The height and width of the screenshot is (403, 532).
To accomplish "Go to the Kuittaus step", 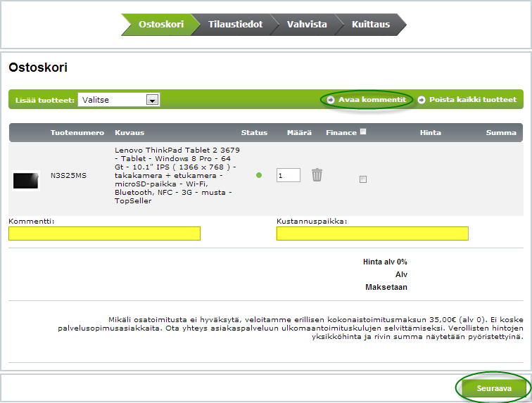I will tap(370, 25).
